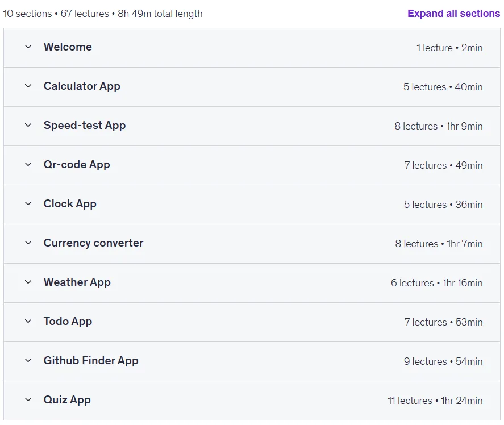The width and height of the screenshot is (504, 425).
Task: Expand the Calculator App chevron
Action: (x=28, y=86)
